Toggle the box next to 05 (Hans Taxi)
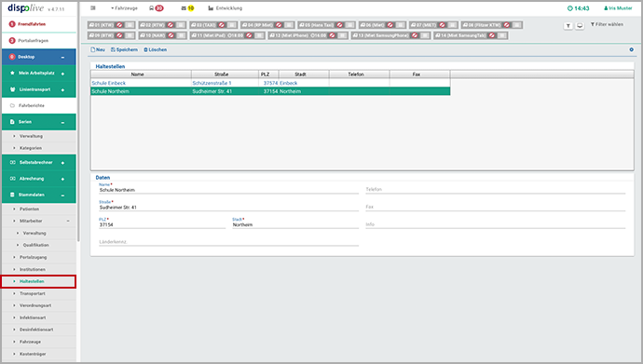The height and width of the screenshot is (364, 643). [x=349, y=25]
